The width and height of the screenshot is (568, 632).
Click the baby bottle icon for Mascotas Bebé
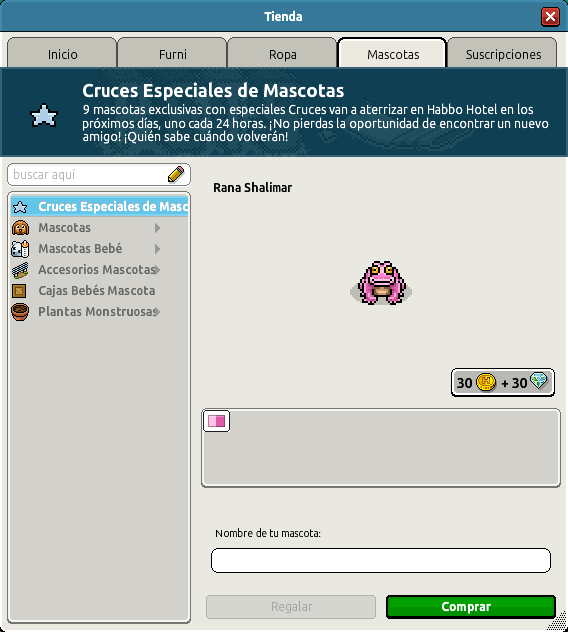coord(20,249)
